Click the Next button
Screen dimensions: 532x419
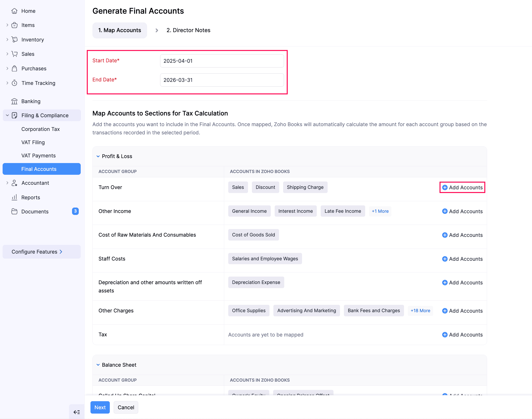100,407
